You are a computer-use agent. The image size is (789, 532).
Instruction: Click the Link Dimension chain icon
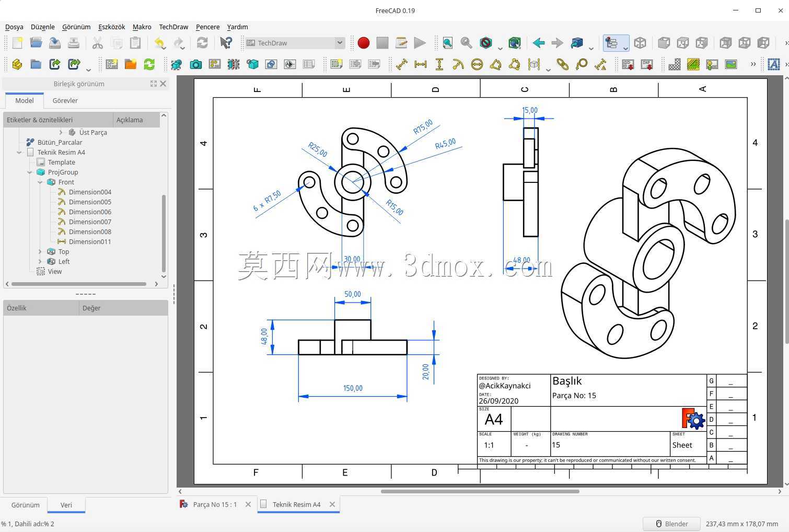click(x=563, y=64)
